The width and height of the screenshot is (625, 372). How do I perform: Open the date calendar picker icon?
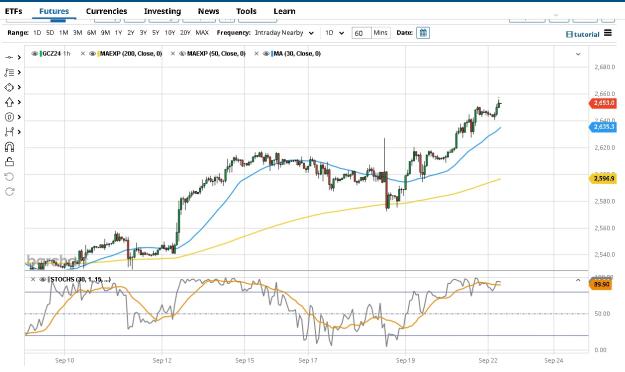[x=423, y=33]
